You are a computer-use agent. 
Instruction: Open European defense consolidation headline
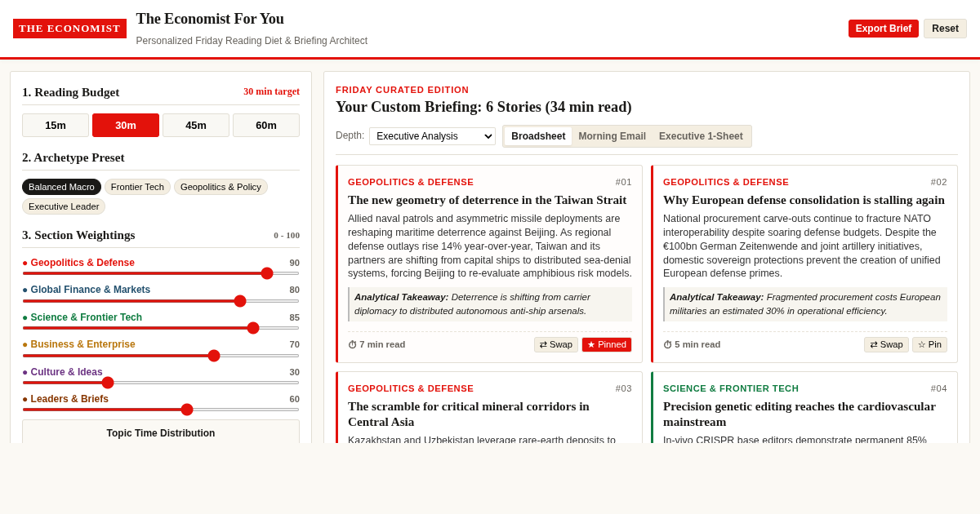[x=804, y=200]
